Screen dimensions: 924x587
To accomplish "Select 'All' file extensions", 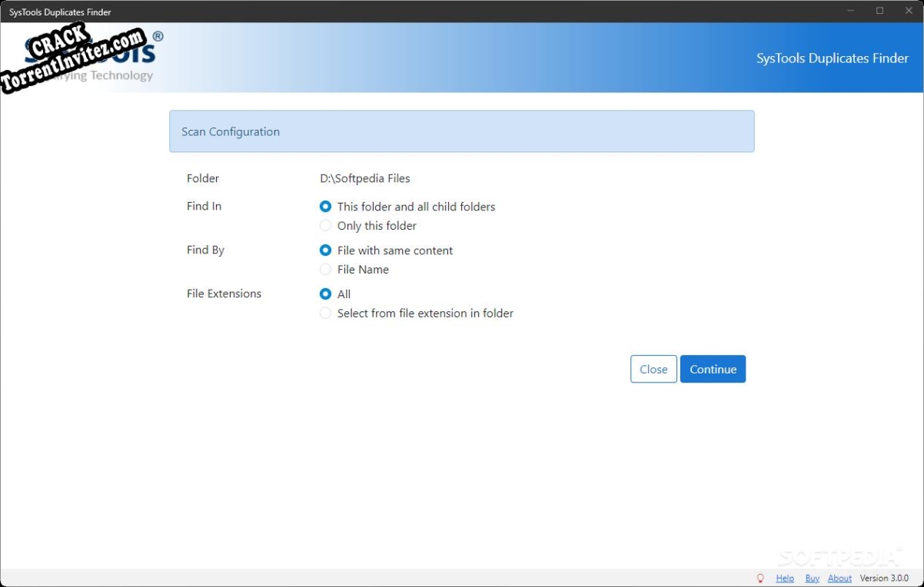I will tap(325, 293).
